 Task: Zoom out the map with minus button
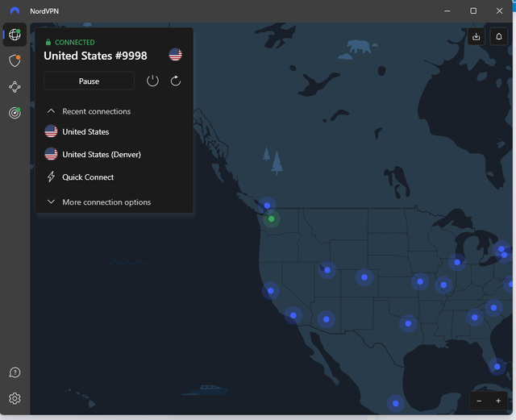coord(479,401)
